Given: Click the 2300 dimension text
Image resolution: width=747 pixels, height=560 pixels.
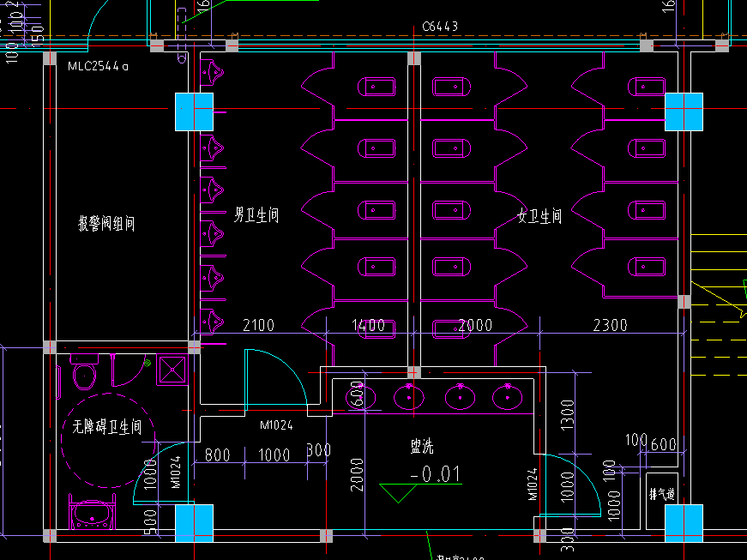Looking at the screenshot, I should point(611,325).
